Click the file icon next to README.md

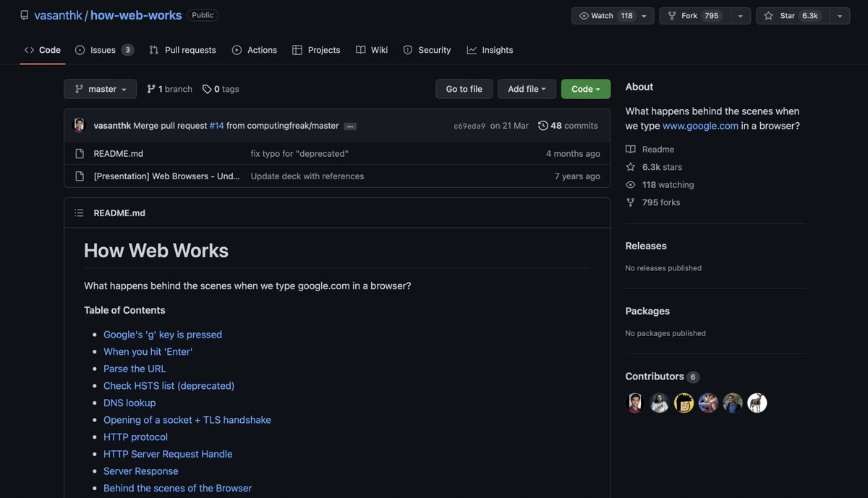[80, 153]
